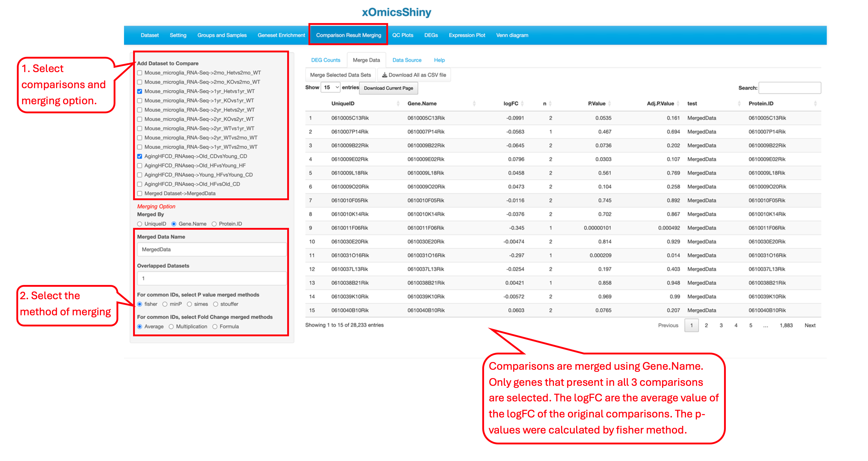Go to Next table page
Viewport: 868px width, 461px height.
810,325
